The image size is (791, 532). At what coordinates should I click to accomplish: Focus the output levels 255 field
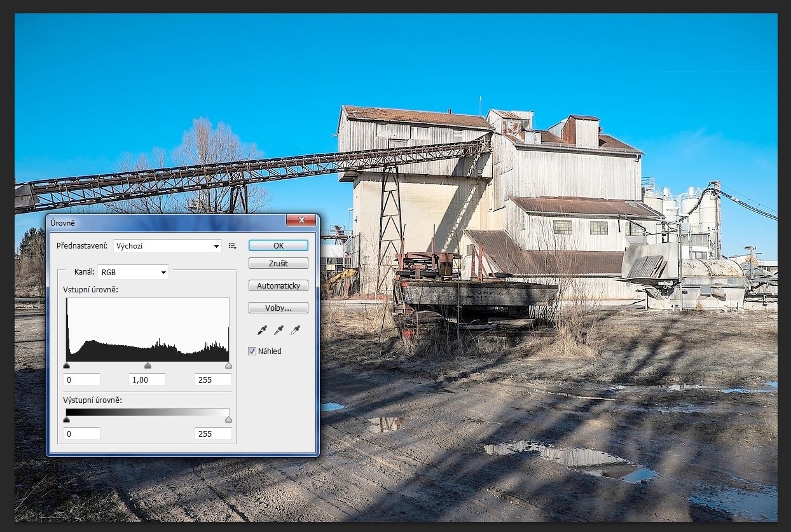(x=213, y=433)
